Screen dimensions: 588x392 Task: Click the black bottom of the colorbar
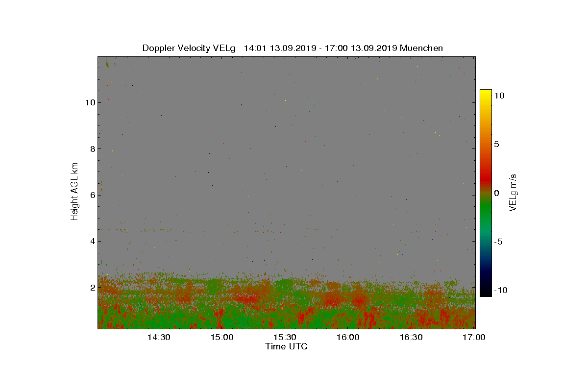(x=486, y=293)
